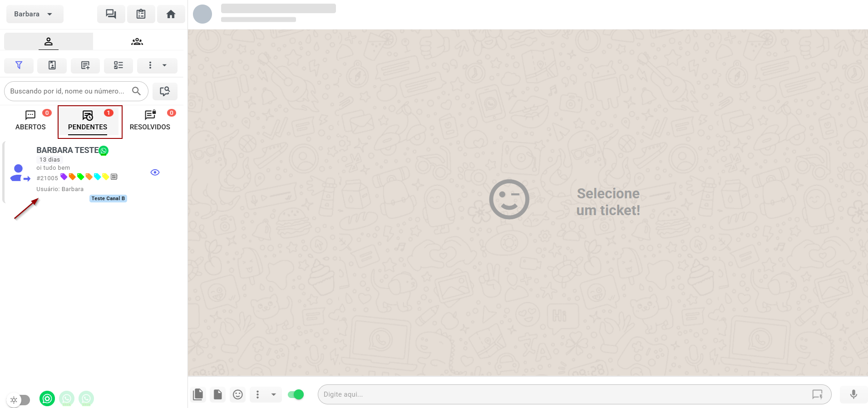
Task: Toggle the dark mode switch
Action: (x=19, y=400)
